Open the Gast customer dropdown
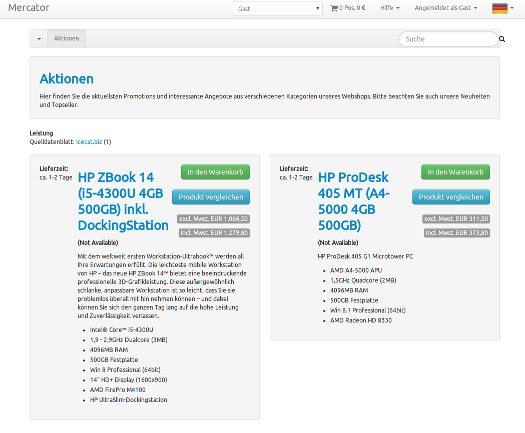525x433 pixels. click(278, 8)
